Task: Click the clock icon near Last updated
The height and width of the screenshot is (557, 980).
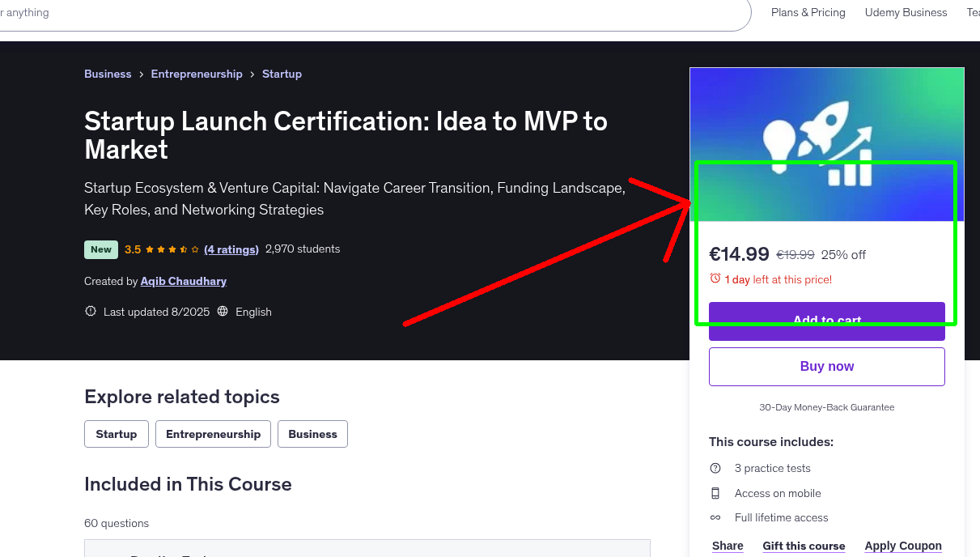Action: [90, 311]
